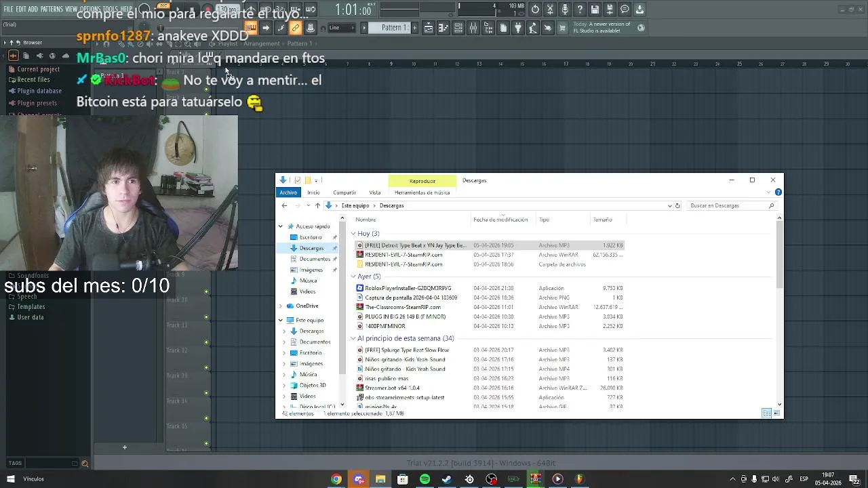Click the FL Studio shopping cart icon

(562, 28)
